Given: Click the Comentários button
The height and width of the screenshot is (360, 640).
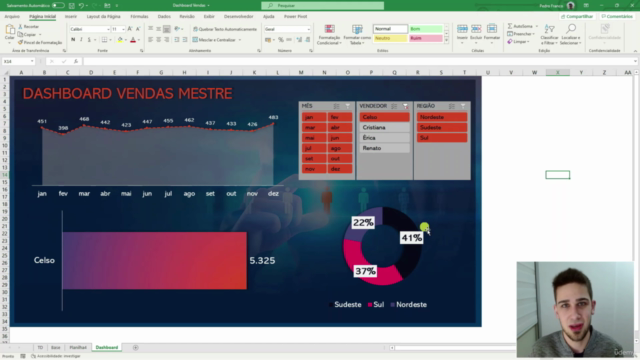Looking at the screenshot, I should tap(617, 16).
